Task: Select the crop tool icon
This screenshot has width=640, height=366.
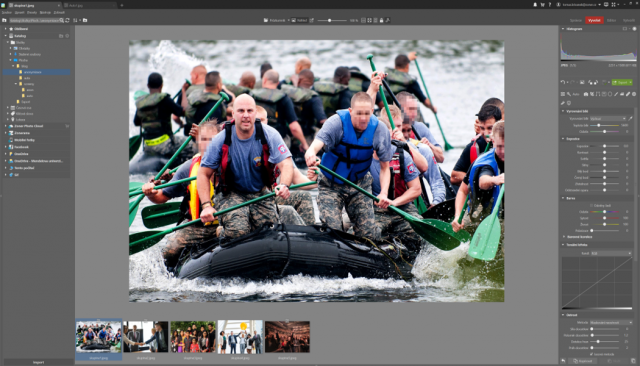Action: click(592, 94)
